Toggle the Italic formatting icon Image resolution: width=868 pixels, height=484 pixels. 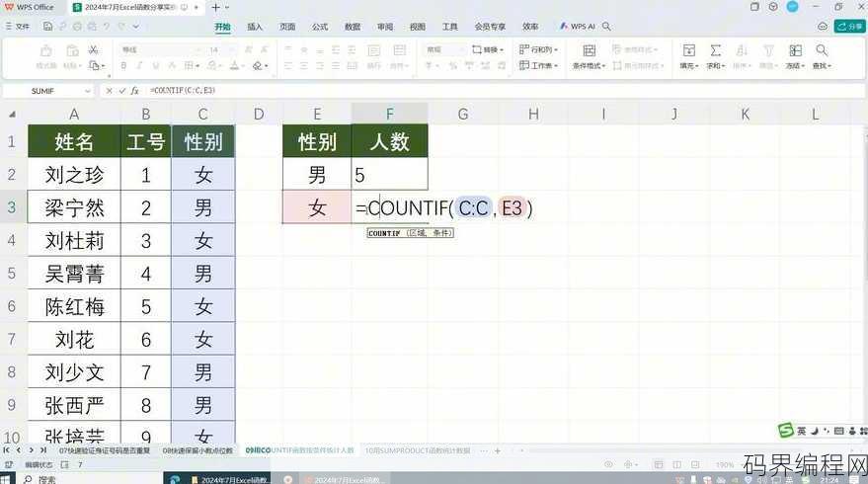coord(139,66)
